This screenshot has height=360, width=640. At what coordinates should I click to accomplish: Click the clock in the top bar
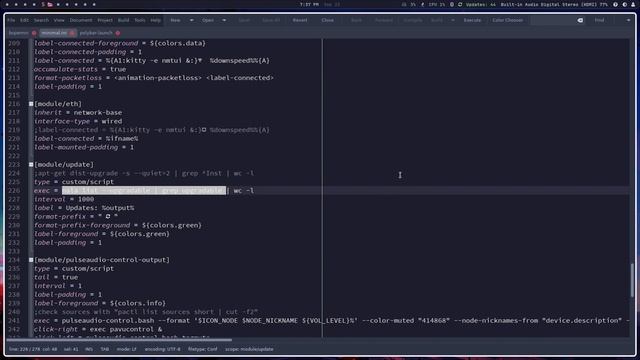(x=309, y=4)
